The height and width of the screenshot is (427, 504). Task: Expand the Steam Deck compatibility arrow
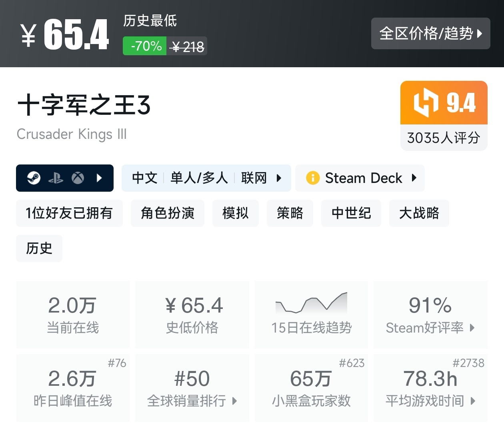(x=414, y=178)
